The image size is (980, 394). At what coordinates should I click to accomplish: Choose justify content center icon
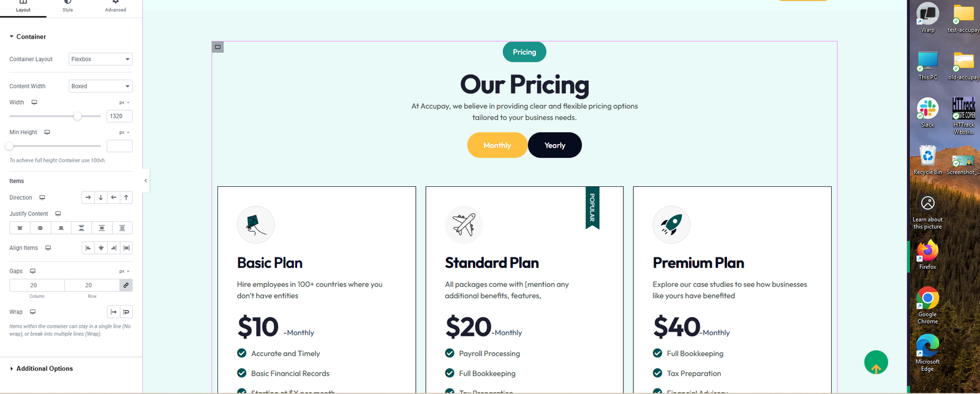40,228
